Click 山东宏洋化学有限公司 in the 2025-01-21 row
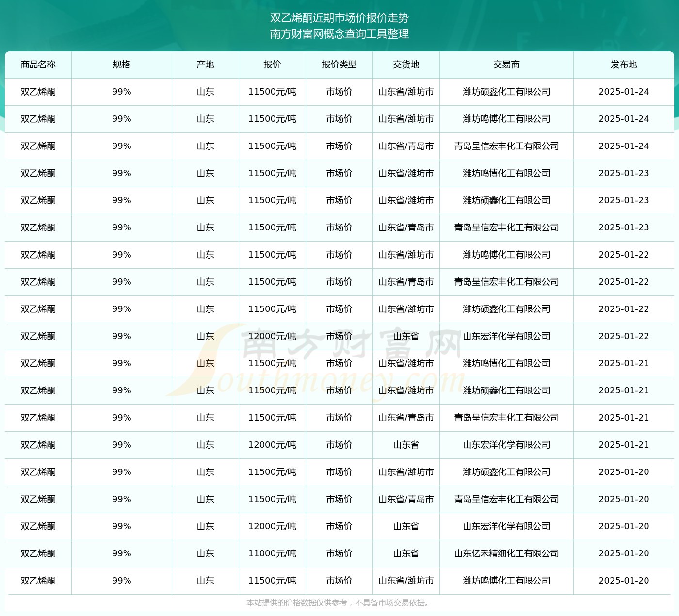The image size is (679, 616). (507, 445)
